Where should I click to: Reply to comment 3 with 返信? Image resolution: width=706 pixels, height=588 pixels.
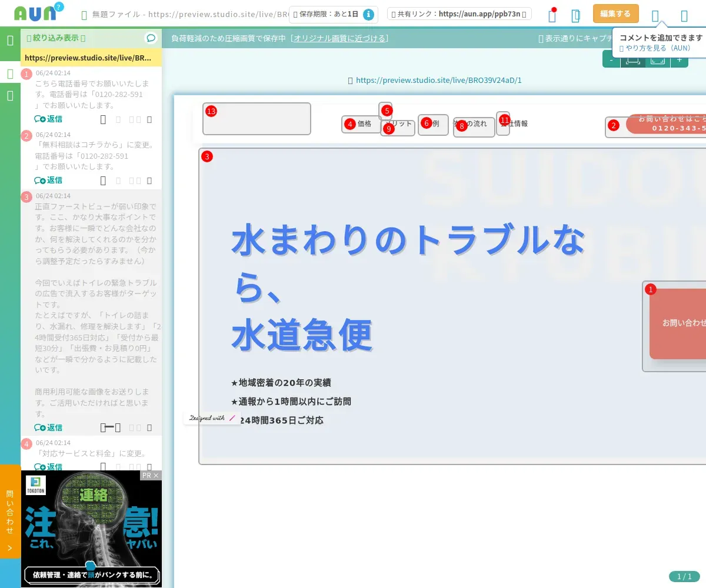point(48,427)
